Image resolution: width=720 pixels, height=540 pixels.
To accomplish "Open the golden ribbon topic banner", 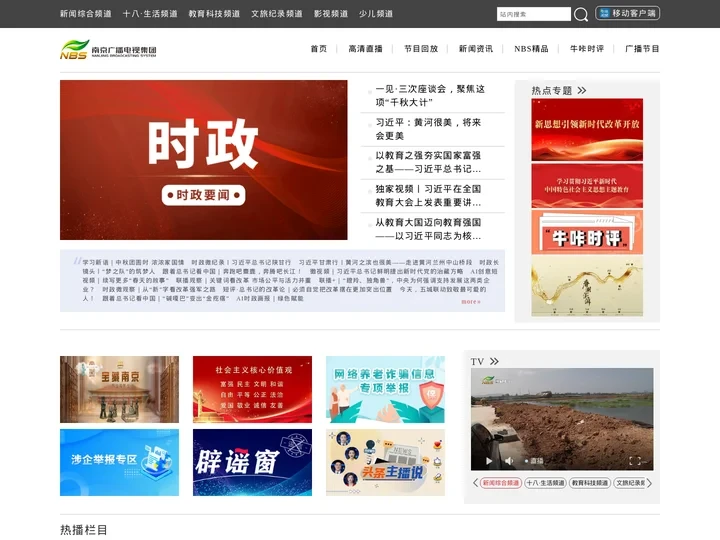I will pyautogui.click(x=587, y=287).
